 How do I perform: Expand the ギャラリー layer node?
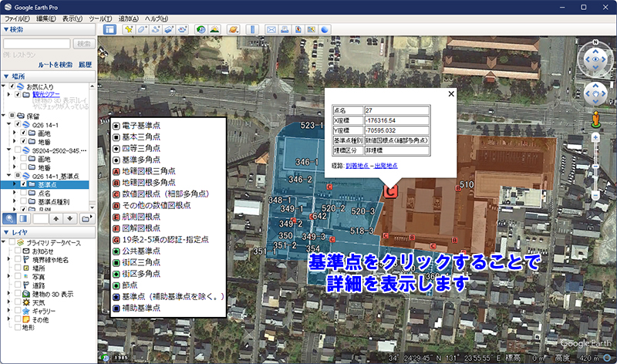click(x=9, y=311)
